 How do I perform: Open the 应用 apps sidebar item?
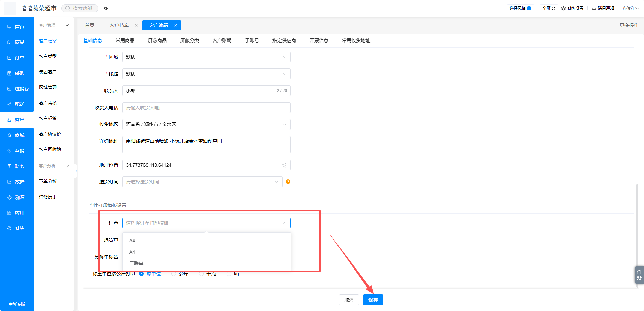17,213
